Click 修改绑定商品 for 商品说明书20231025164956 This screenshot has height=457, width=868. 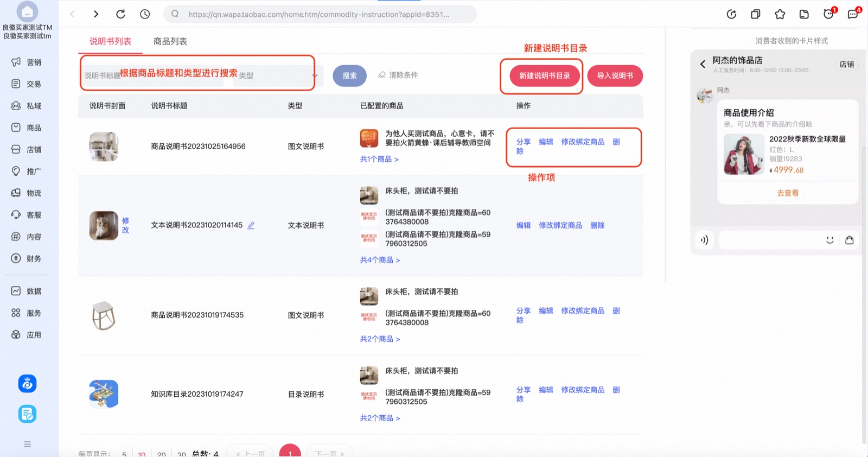coord(583,142)
